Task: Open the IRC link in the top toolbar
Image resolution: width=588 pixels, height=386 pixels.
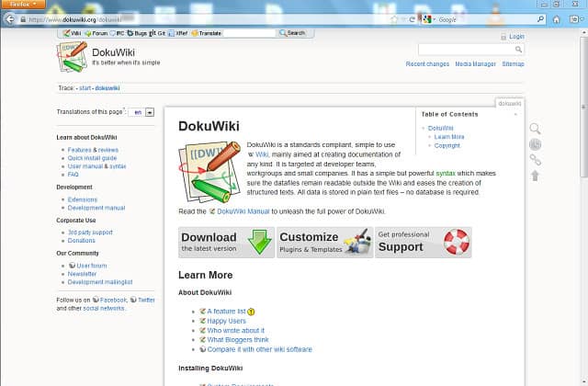Action: (117, 33)
